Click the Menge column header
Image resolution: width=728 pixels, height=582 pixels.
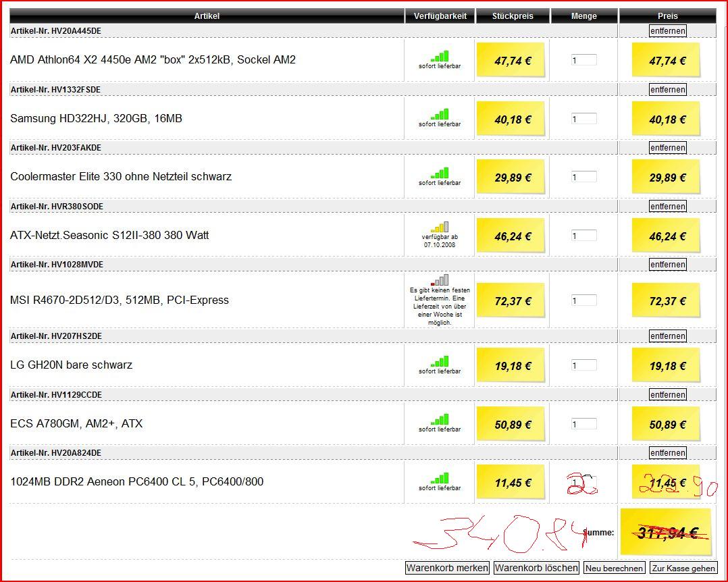tap(584, 16)
